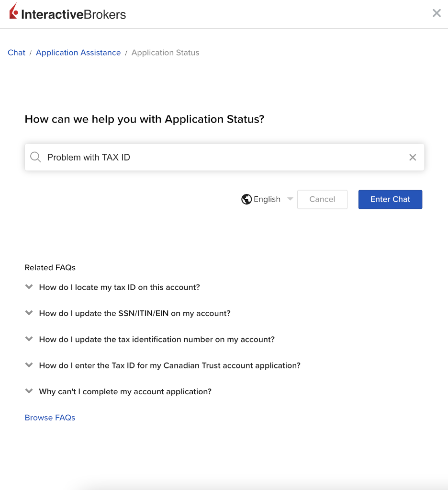Open Application Assistance breadcrumb

click(78, 53)
